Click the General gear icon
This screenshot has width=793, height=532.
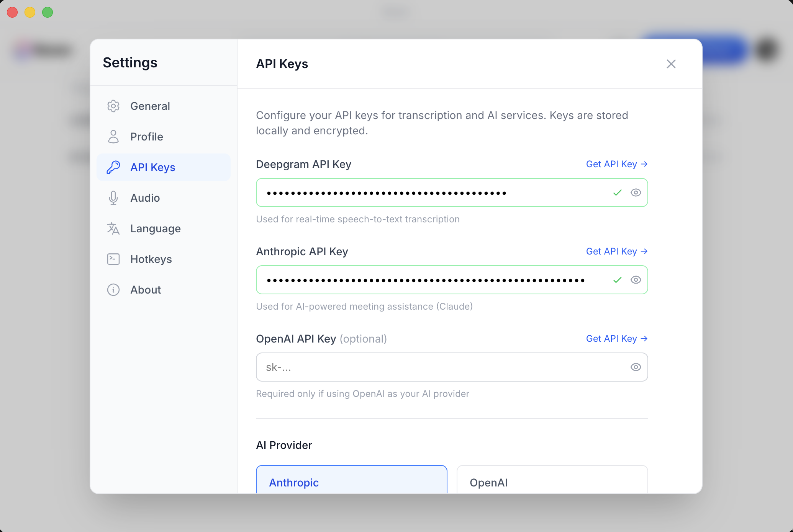(113, 106)
